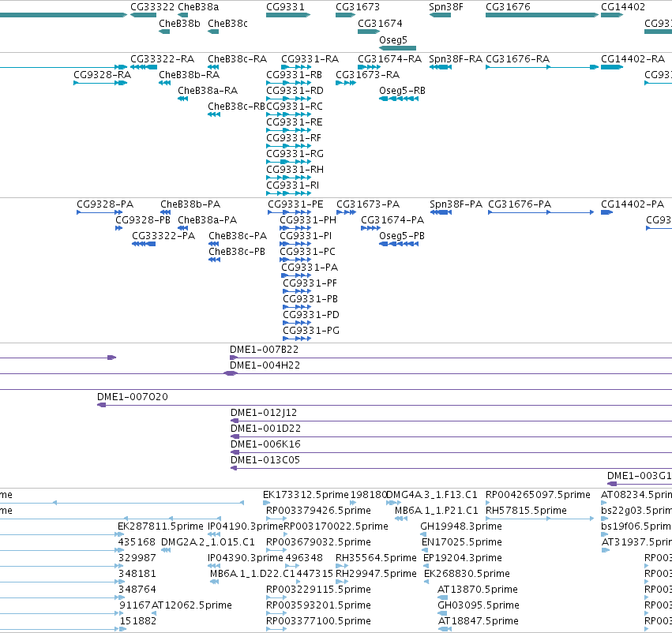Click BAC clone DME1-004H22 label
672x633 pixels.
(x=265, y=365)
